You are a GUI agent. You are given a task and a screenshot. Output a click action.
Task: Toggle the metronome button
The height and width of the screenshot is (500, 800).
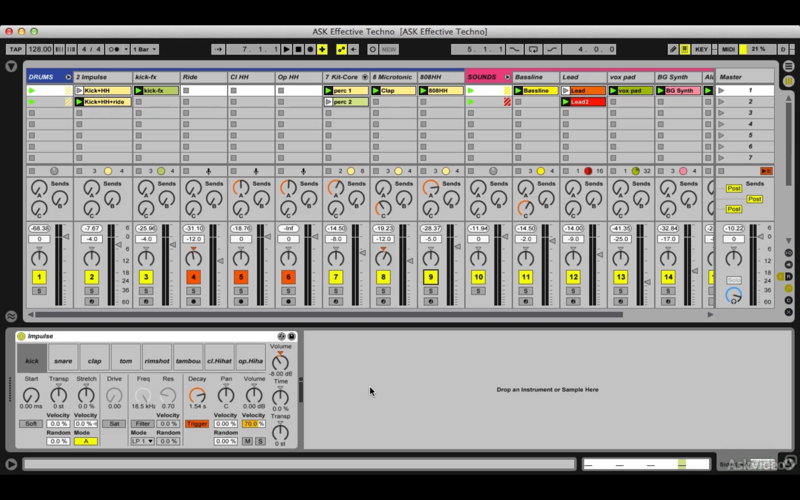pyautogui.click(x=115, y=49)
